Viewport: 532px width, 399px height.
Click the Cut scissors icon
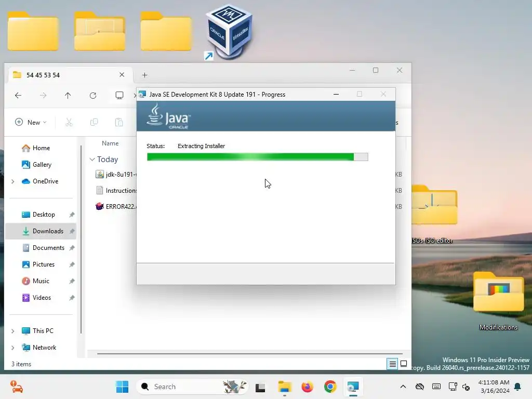click(x=69, y=122)
